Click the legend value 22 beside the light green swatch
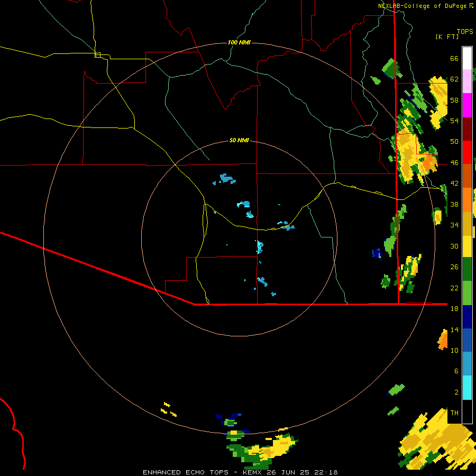Viewport: 476px width, 476px height. 454,288
